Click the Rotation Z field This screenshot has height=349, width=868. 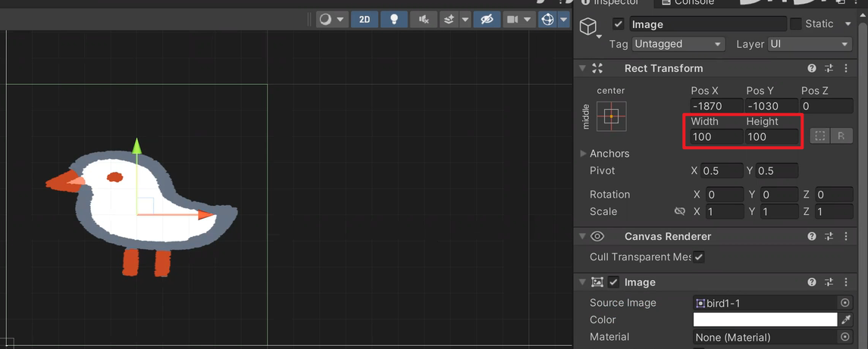click(834, 195)
